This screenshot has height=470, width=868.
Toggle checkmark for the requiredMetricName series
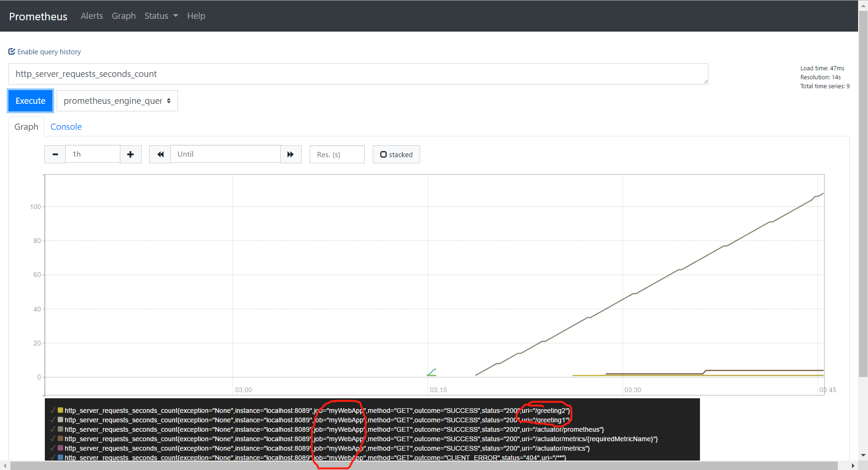point(53,439)
